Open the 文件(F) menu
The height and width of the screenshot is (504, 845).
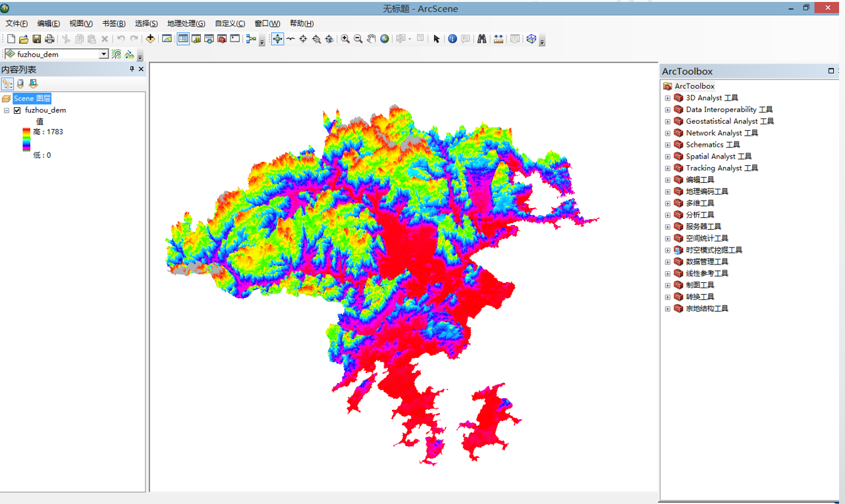click(16, 23)
